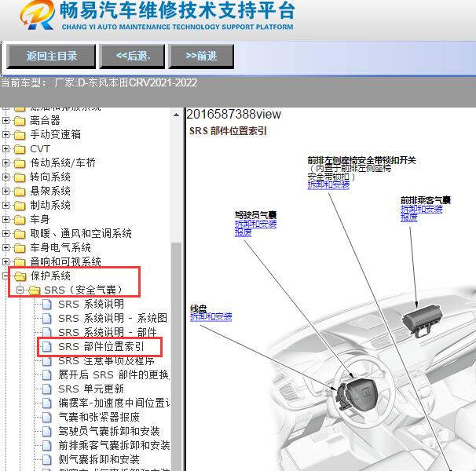Open 取暖、通风和空调系统 tree item
This screenshot has height=471, width=476.
click(x=81, y=233)
